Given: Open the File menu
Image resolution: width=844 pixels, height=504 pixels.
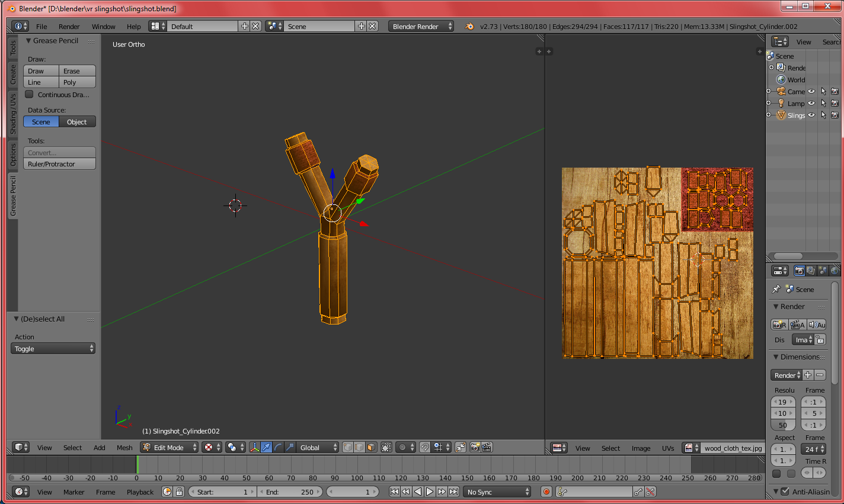Looking at the screenshot, I should point(41,26).
